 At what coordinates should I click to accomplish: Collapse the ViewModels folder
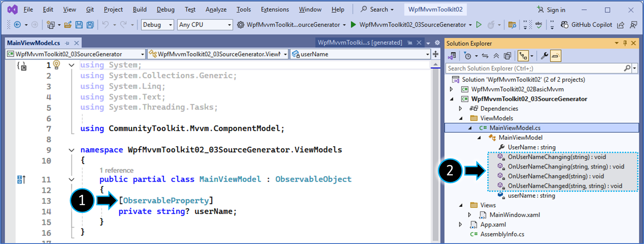460,118
